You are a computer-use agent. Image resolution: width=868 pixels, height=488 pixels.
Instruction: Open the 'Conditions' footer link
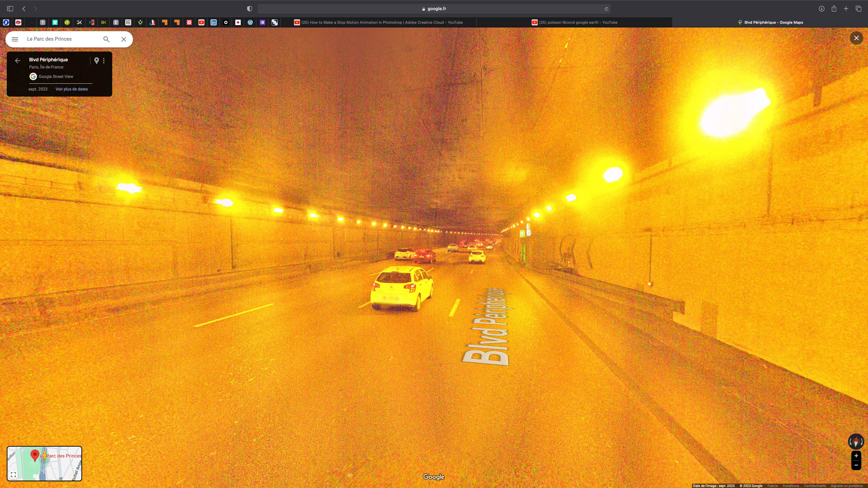click(791, 486)
